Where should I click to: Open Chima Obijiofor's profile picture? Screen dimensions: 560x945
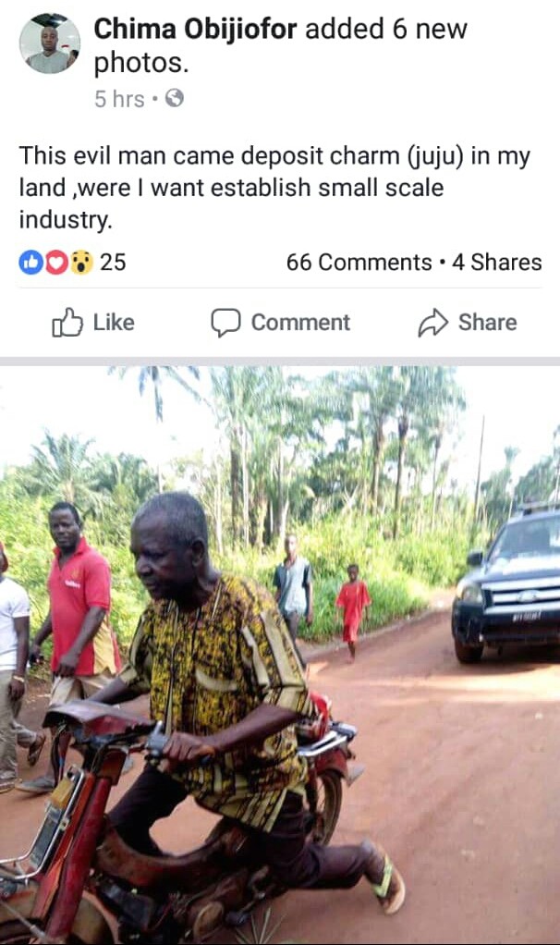[x=49, y=43]
